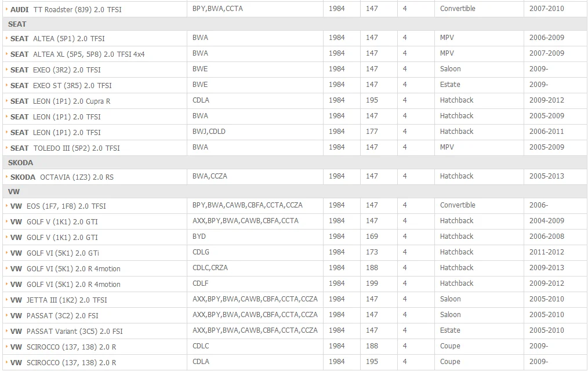Click 'Coupe' in the SCIROCCO CDLA row

tap(450, 362)
